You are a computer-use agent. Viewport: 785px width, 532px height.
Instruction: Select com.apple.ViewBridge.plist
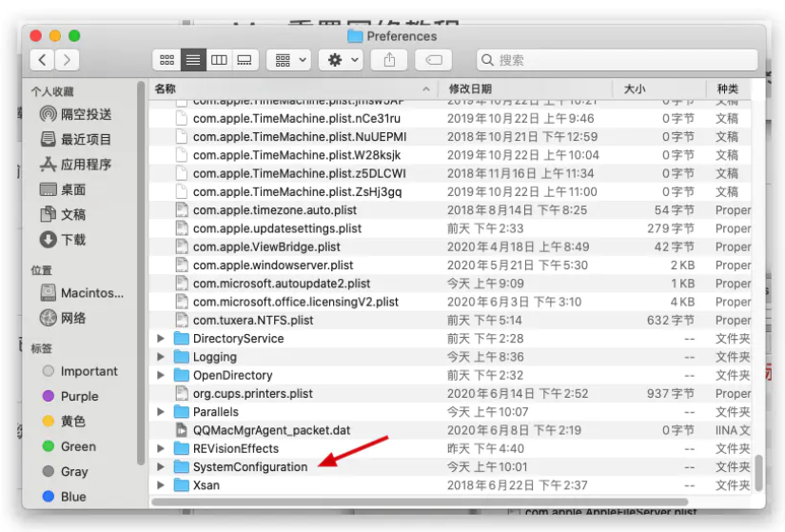coord(450,246)
